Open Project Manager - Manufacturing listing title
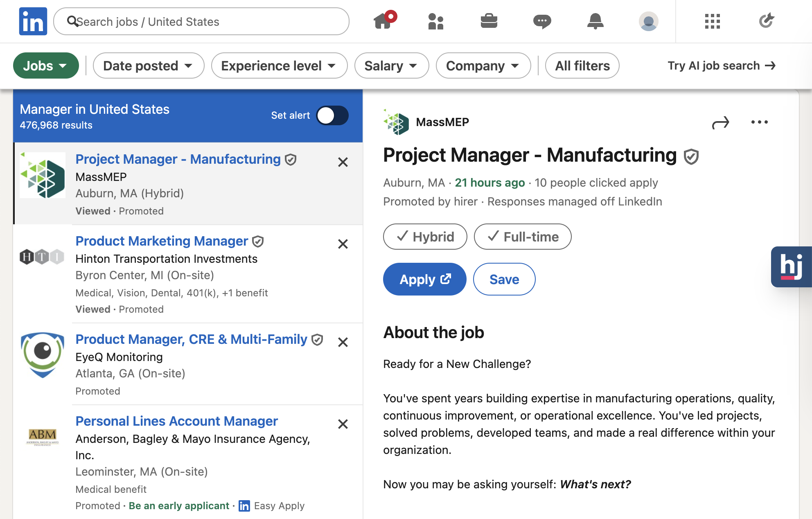This screenshot has width=812, height=519. [178, 159]
